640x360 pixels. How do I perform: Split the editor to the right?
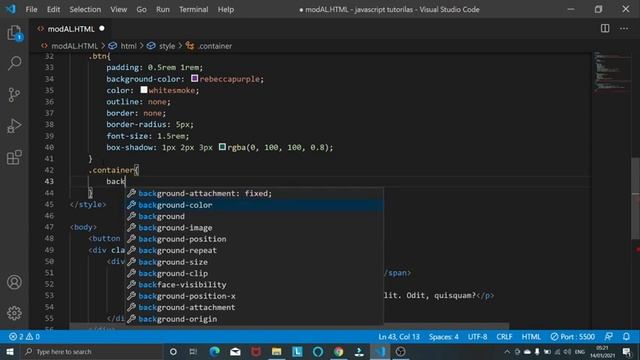(x=605, y=28)
